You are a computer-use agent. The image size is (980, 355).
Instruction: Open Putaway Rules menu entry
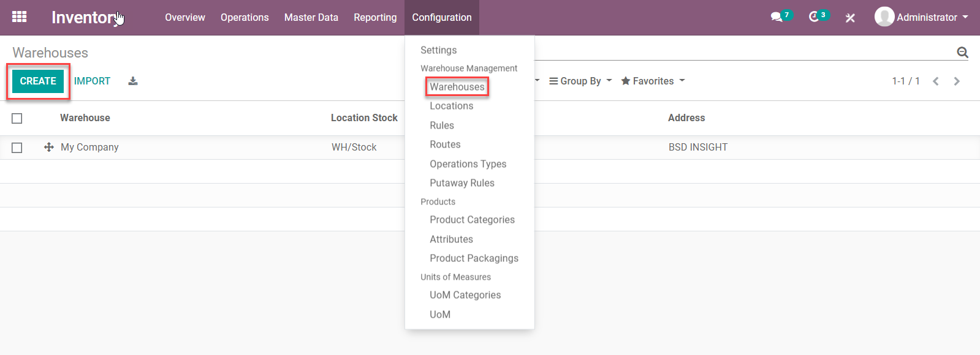462,183
